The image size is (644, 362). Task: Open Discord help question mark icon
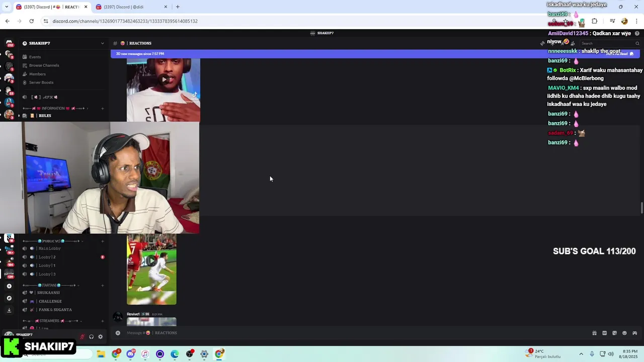tap(637, 33)
